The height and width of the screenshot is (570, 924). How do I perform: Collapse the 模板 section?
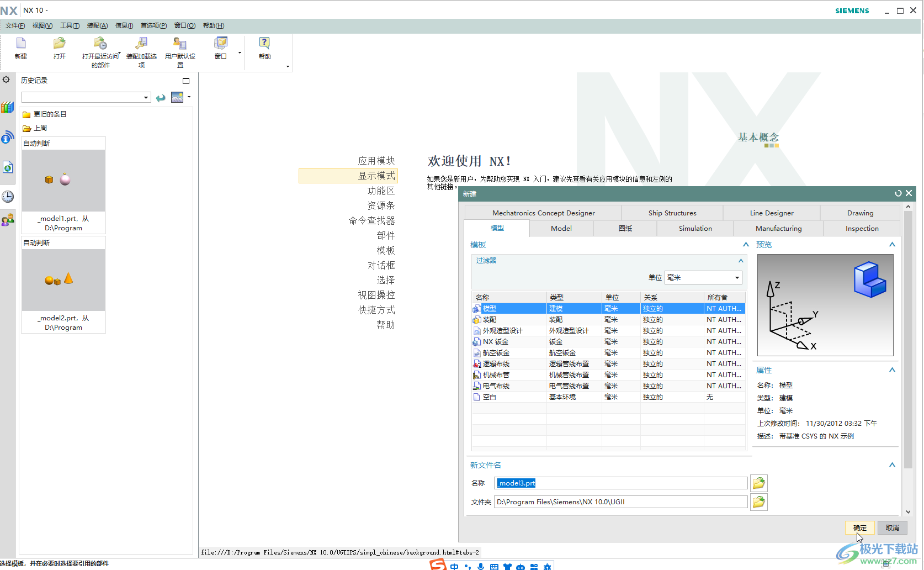[746, 244]
